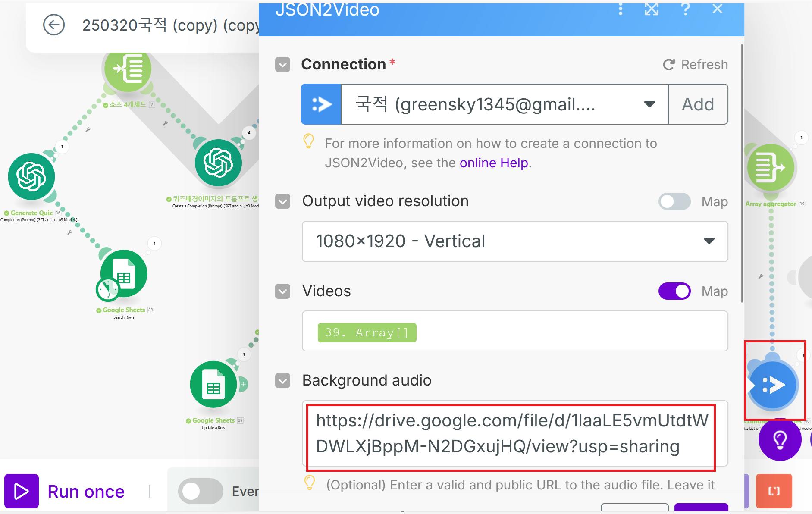Open the 퀴즈배경이미지 OpenAI prompt module

click(x=218, y=163)
